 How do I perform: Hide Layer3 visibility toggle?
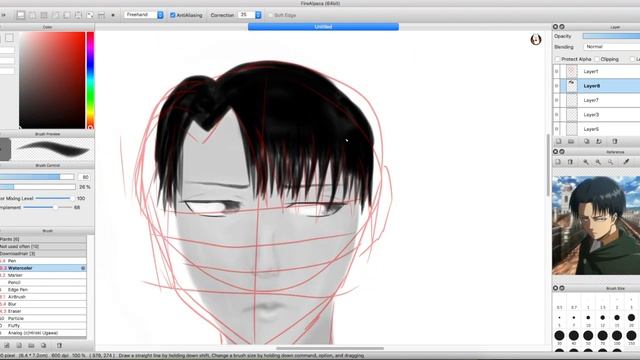click(x=556, y=115)
